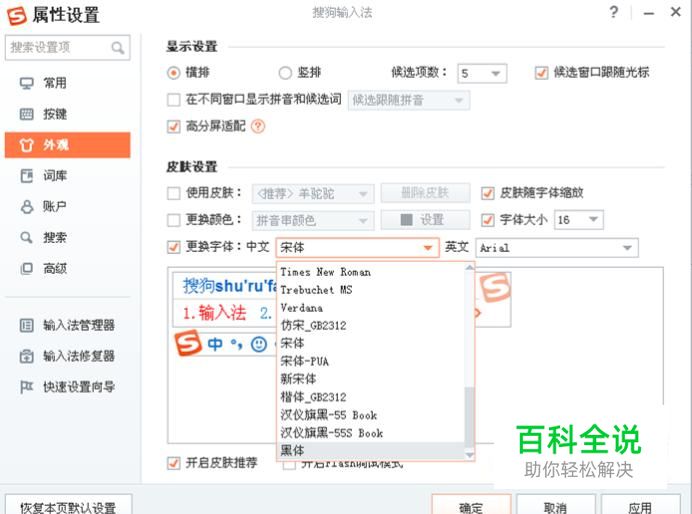The image size is (692, 514).
Task: Click the 确定 button
Action: click(x=471, y=506)
